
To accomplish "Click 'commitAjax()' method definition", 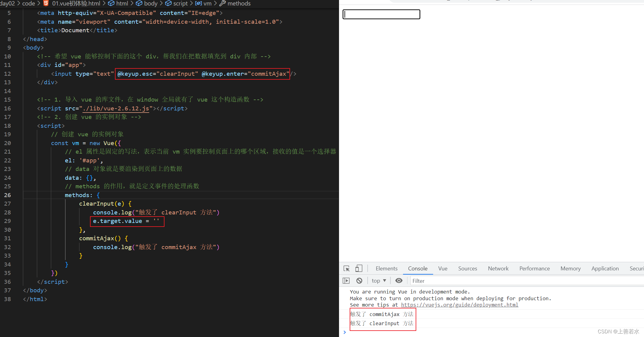I will point(100,238).
